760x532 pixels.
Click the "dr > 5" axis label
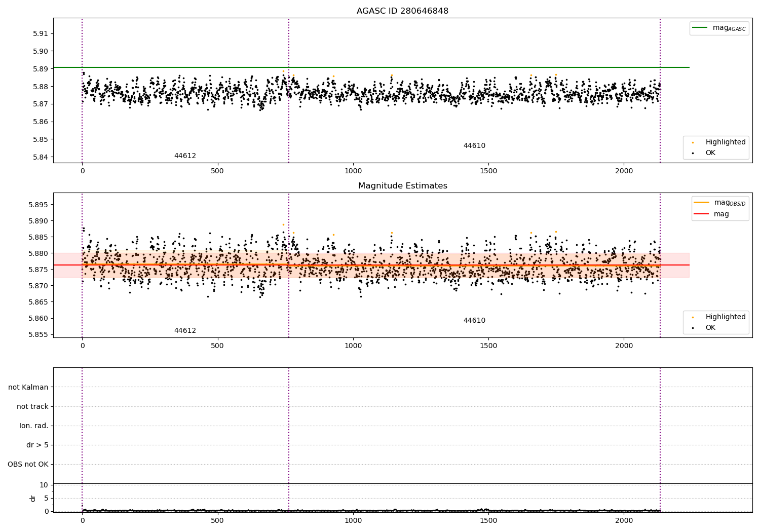pos(37,445)
